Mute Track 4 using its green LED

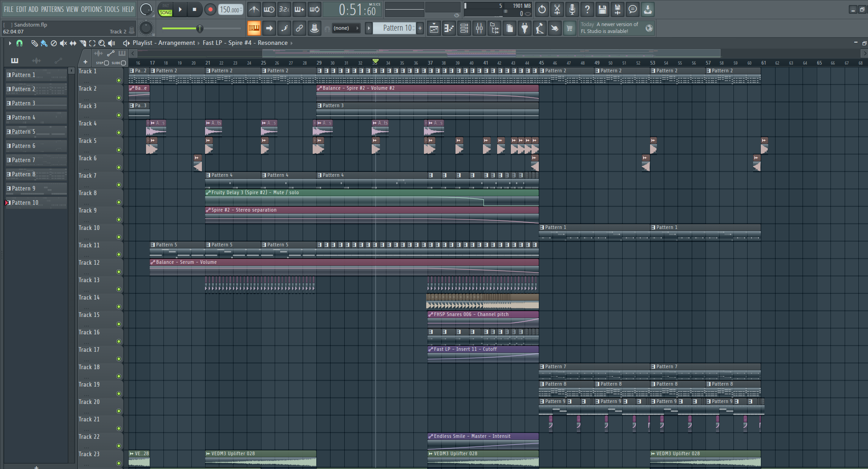click(119, 132)
